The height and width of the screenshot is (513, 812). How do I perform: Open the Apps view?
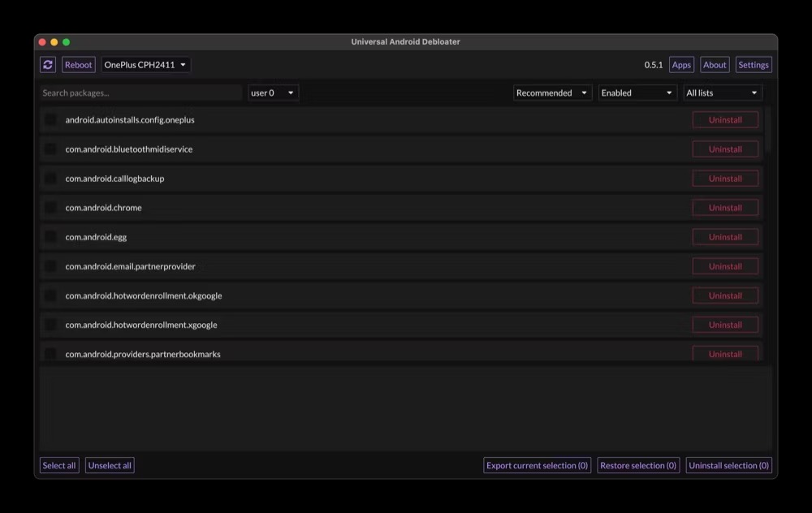pyautogui.click(x=681, y=65)
